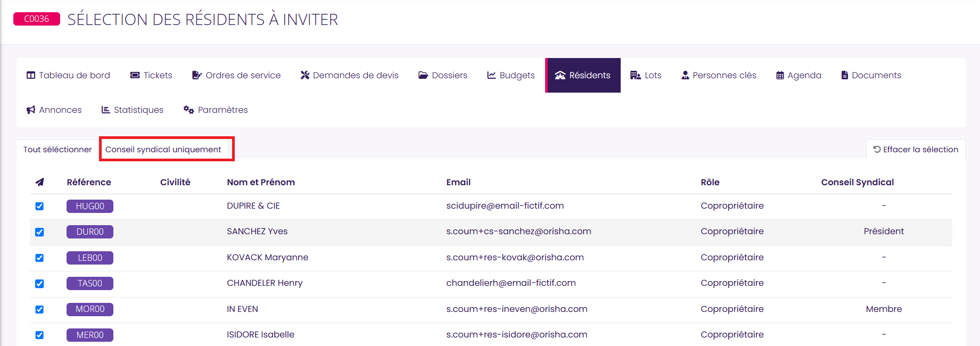Click the Budgets chart icon
980x346 pixels.
[491, 76]
